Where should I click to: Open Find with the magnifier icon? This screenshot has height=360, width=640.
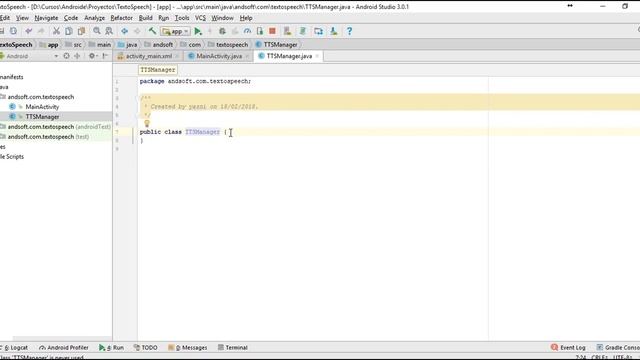[97, 31]
